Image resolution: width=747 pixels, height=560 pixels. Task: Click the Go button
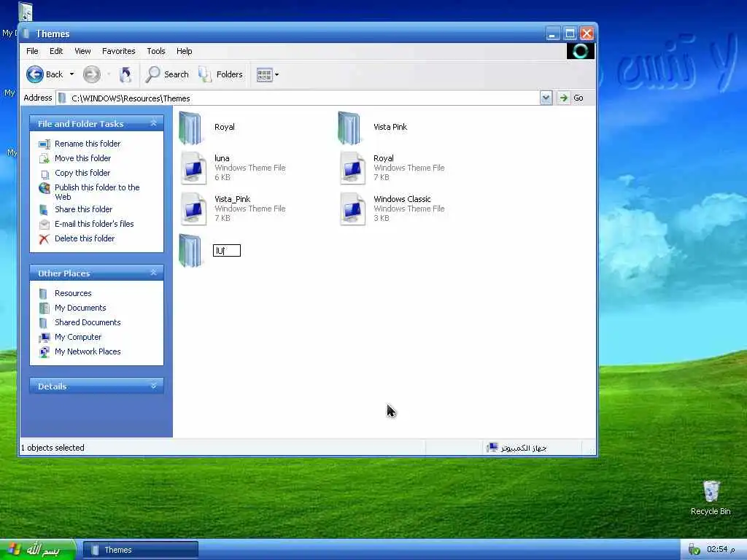click(571, 98)
